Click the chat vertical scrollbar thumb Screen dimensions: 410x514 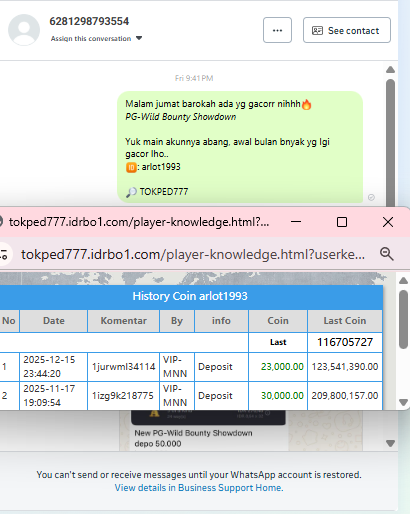(x=390, y=143)
